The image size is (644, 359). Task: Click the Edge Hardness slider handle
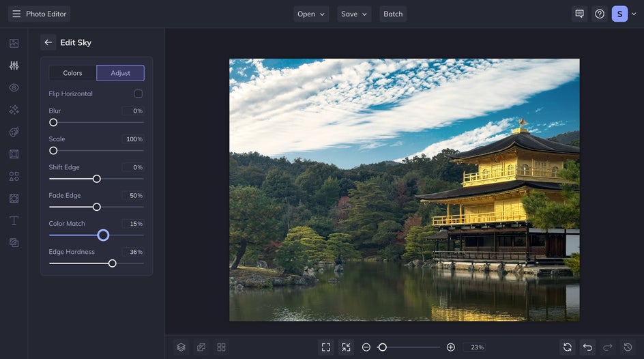(x=112, y=263)
